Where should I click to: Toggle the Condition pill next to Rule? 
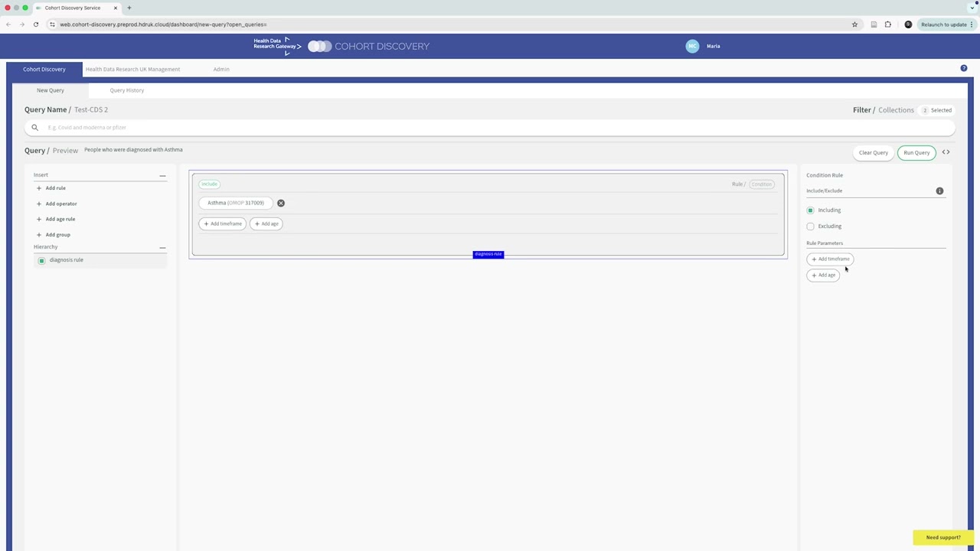[762, 184]
